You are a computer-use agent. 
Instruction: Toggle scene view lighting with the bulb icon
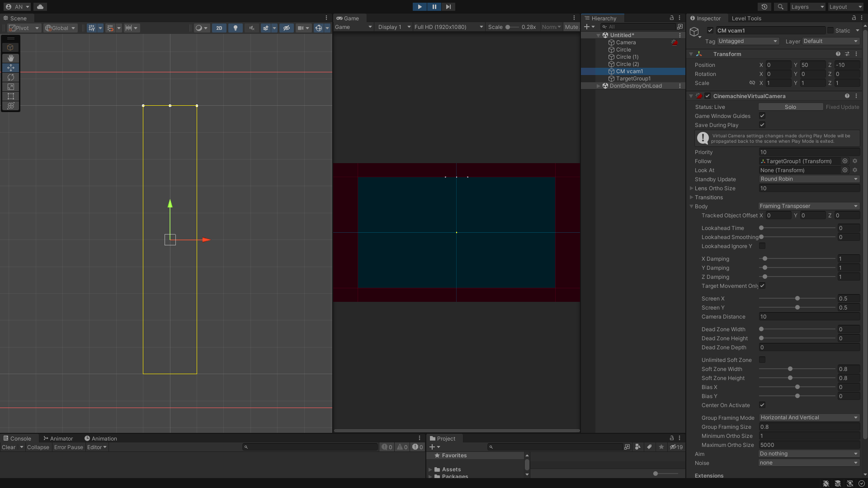[235, 28]
